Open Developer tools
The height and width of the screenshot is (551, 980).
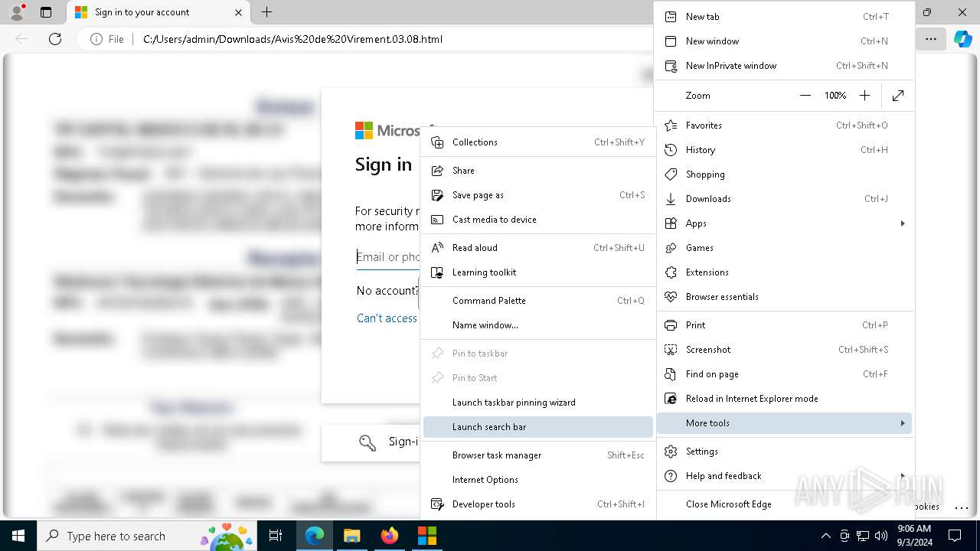(x=538, y=504)
